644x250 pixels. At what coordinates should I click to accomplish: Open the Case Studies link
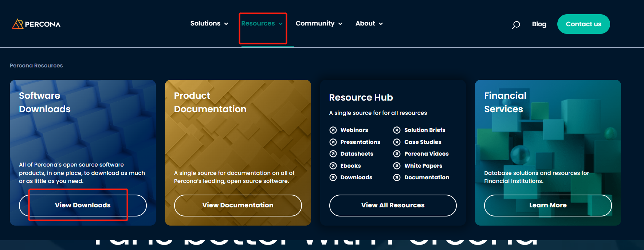[x=423, y=142]
